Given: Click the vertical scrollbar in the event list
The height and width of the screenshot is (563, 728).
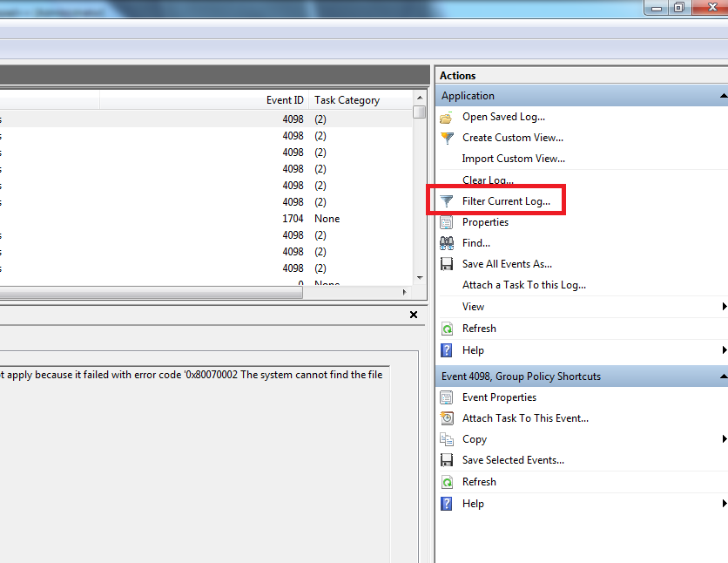Looking at the screenshot, I should 420,174.
